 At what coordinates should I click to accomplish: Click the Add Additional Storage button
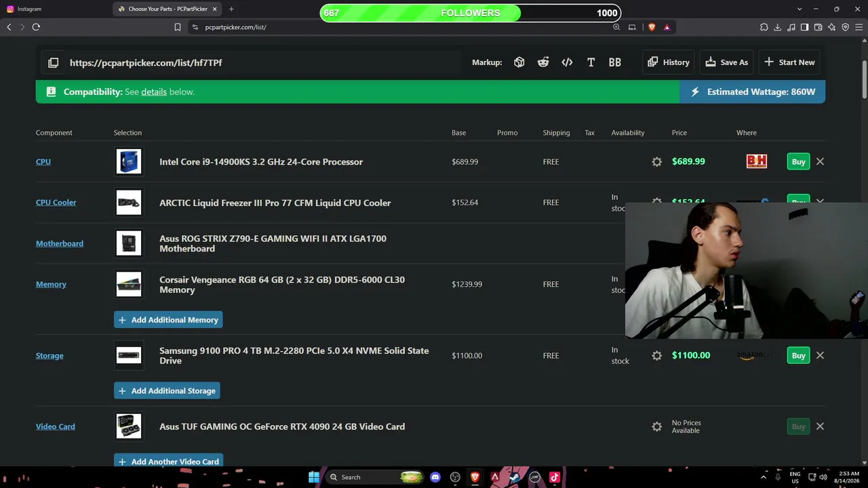coord(167,391)
